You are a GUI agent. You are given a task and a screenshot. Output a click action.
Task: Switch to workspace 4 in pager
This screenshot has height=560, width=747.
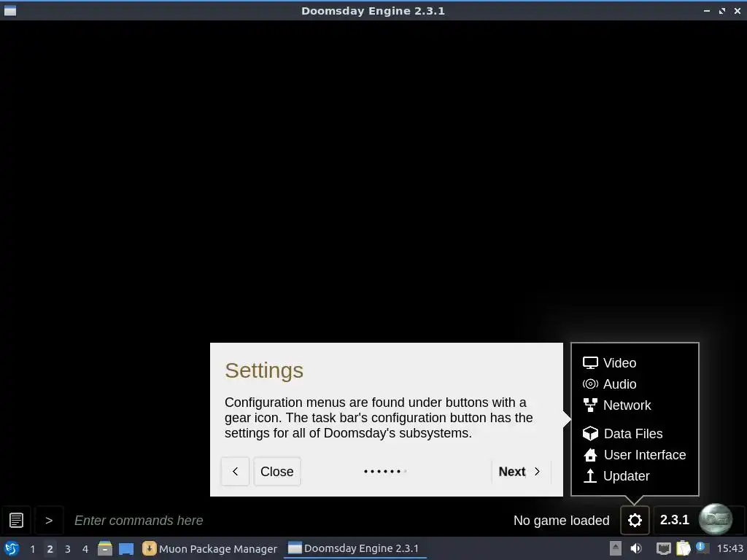click(x=85, y=548)
